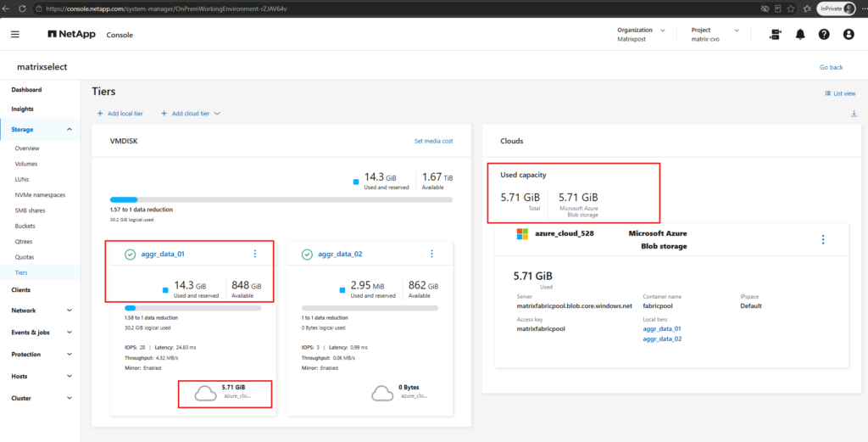
Task: Open the hamburger navigation menu
Action: click(x=15, y=34)
